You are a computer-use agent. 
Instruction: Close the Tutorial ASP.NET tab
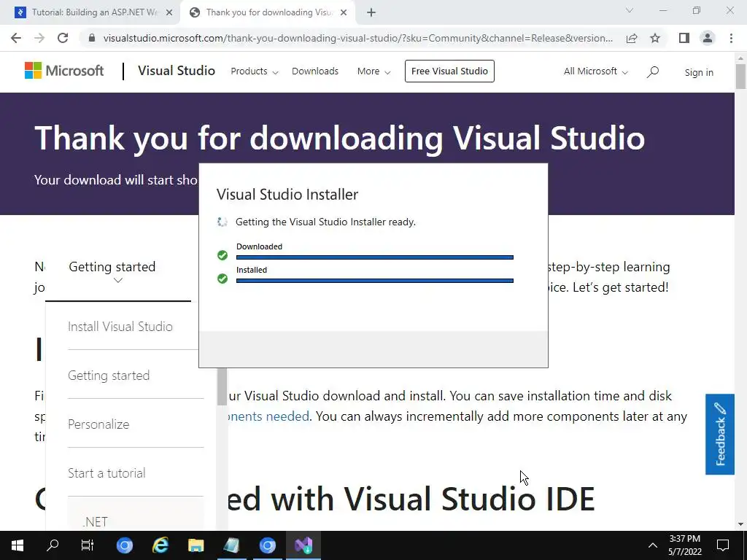pyautogui.click(x=169, y=13)
